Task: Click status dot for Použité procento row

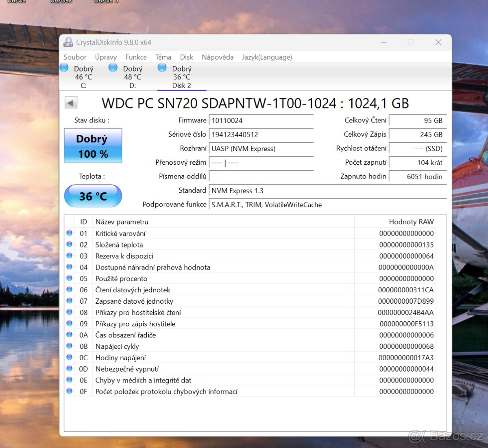Action: click(x=70, y=278)
